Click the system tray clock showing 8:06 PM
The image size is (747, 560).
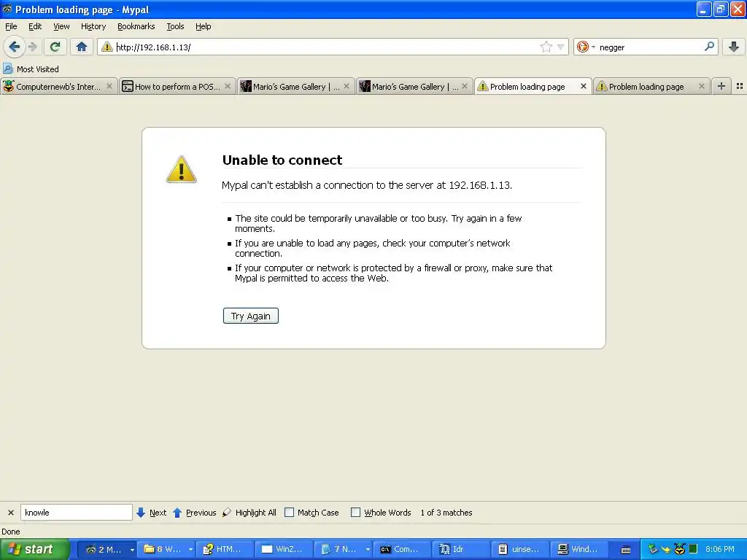(720, 549)
